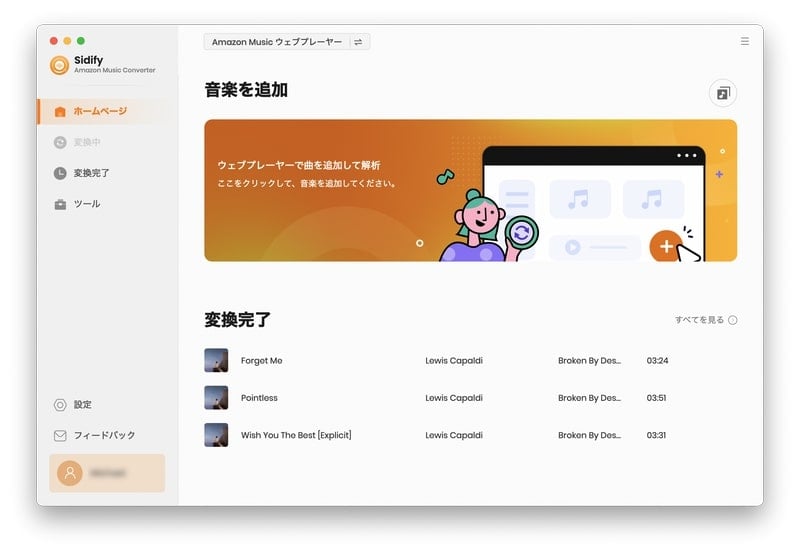Click the arrow icon beside すべてを見る
The width and height of the screenshot is (800, 554).
(733, 320)
